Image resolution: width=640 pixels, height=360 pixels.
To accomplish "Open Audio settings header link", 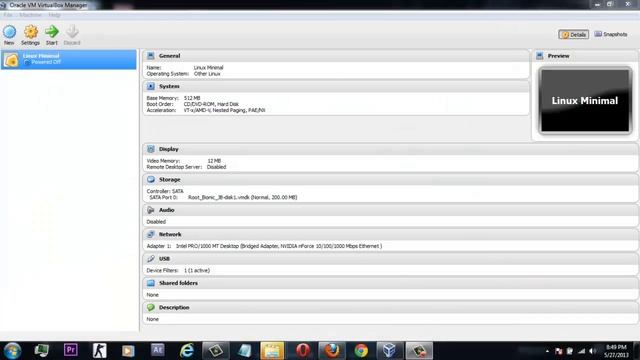I will [167, 210].
